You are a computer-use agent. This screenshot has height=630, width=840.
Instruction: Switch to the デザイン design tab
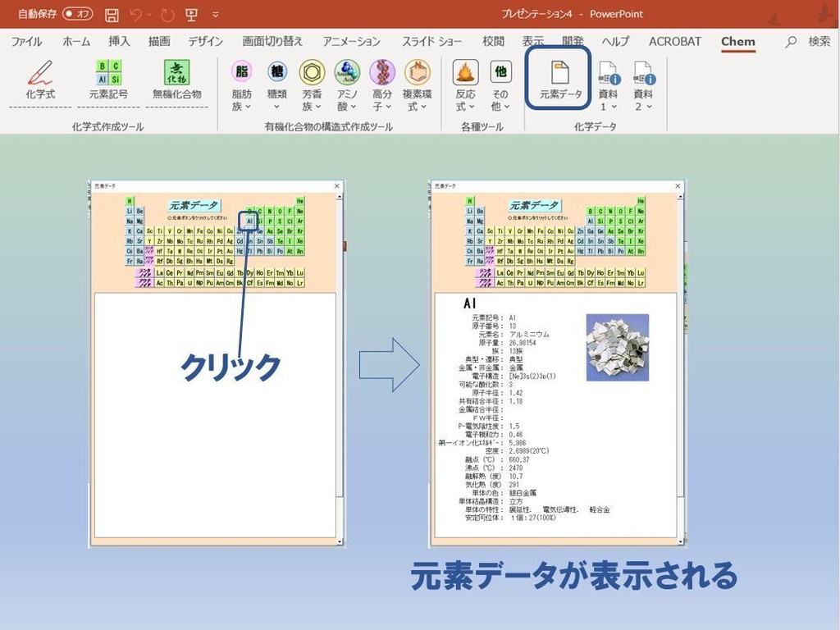tap(205, 41)
